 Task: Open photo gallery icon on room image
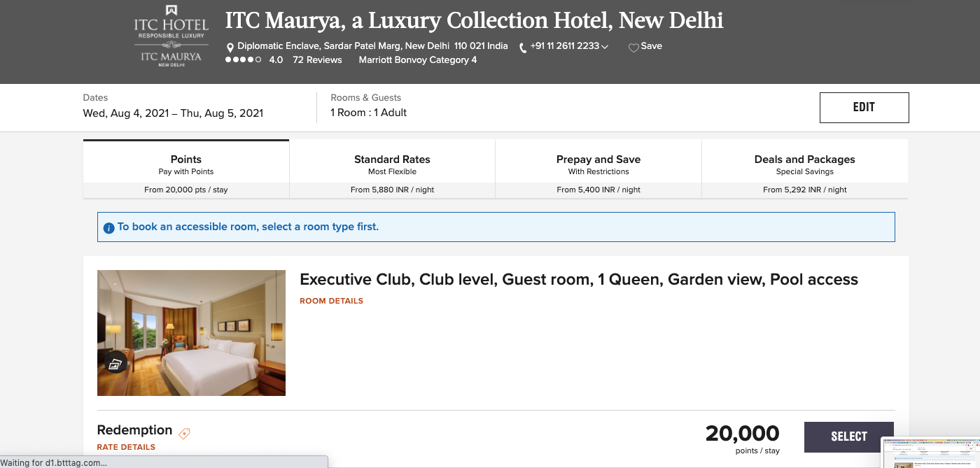(x=115, y=363)
